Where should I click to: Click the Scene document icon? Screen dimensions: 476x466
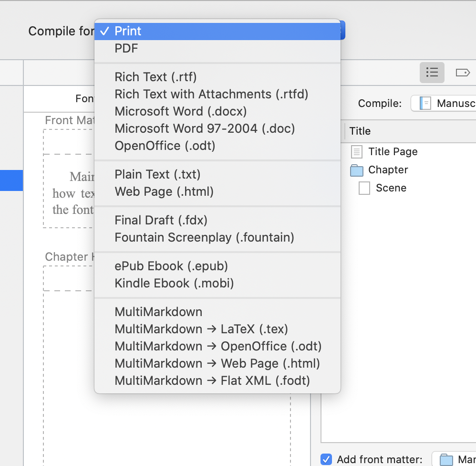364,188
